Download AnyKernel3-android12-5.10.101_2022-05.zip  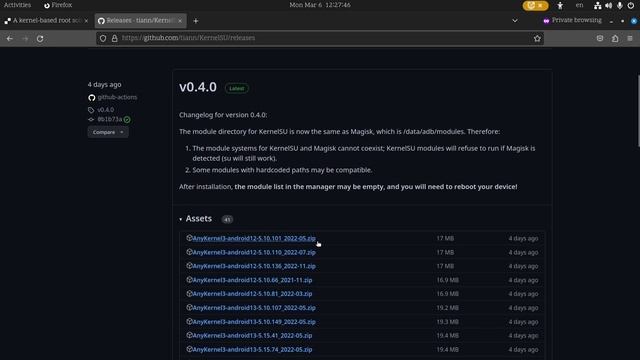[254, 238]
